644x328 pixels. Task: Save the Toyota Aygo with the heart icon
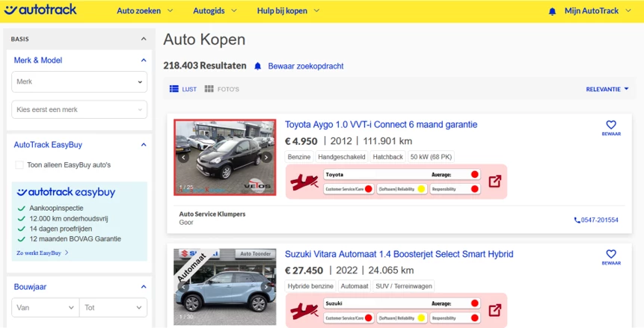[x=611, y=125]
